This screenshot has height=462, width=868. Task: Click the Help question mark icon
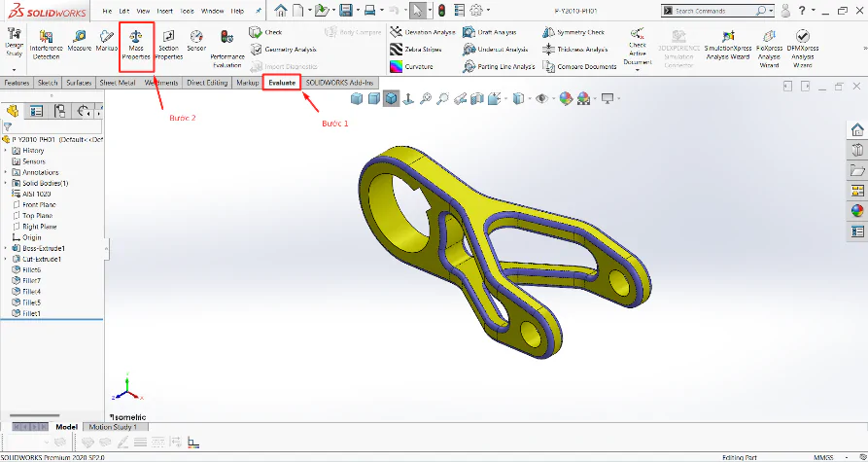[x=803, y=11]
